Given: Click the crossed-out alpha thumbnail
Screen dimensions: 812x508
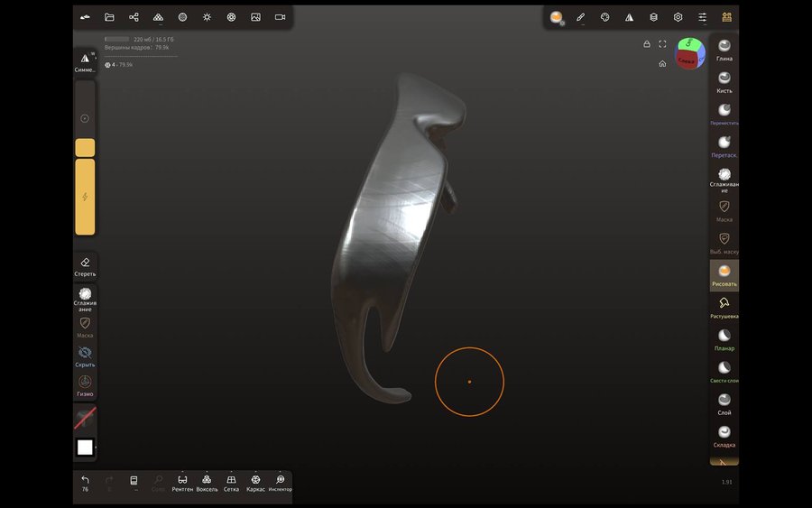Looking at the screenshot, I should click(85, 419).
